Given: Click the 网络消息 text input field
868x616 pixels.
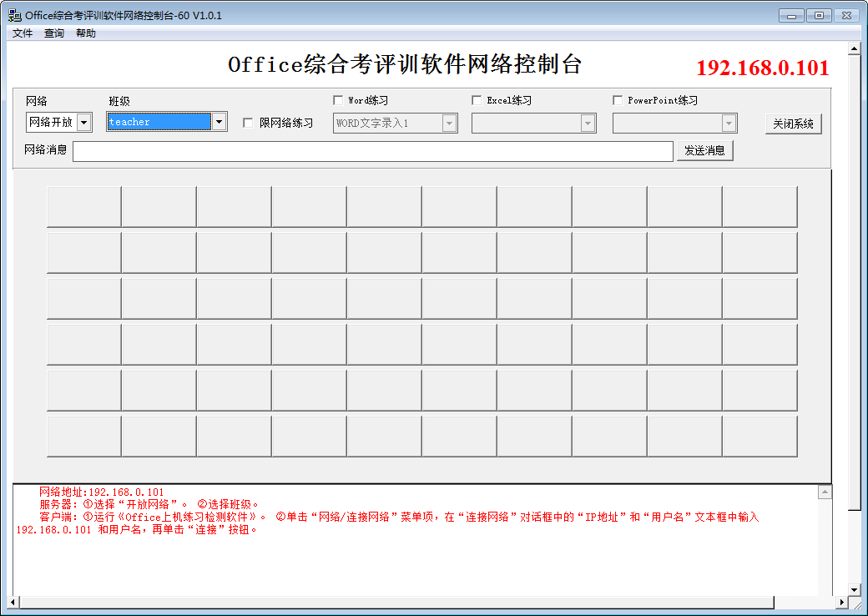Looking at the screenshot, I should [x=372, y=151].
